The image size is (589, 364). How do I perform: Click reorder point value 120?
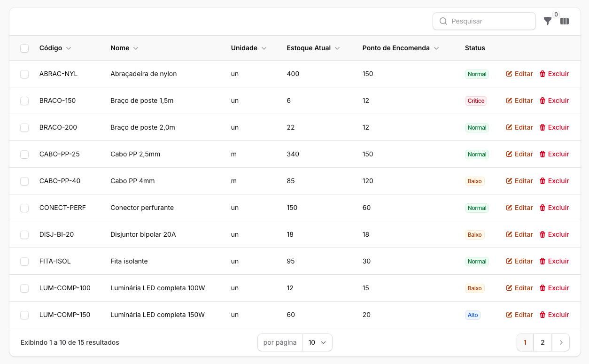point(368,181)
